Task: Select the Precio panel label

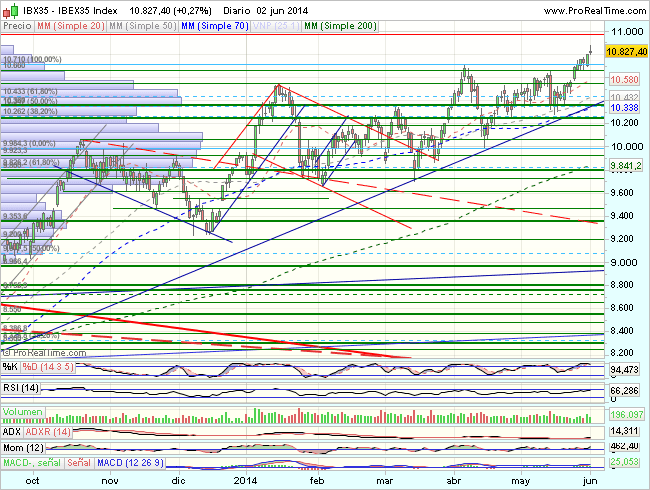Action: tap(17, 25)
